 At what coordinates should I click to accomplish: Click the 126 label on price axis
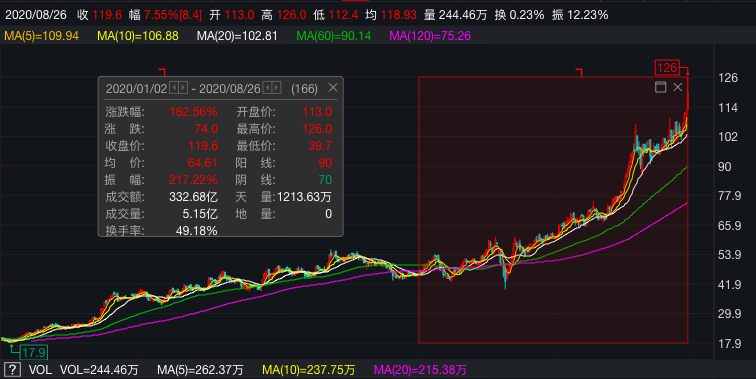click(728, 78)
